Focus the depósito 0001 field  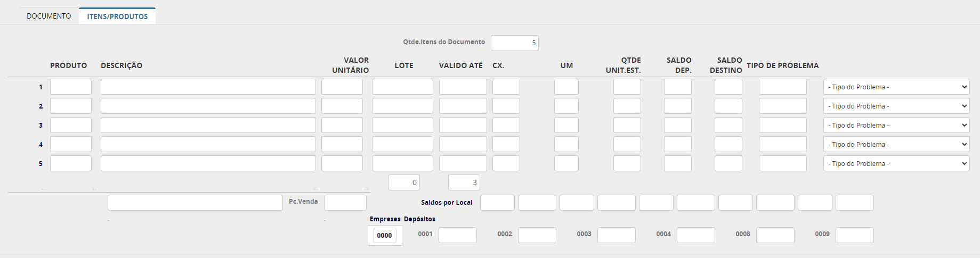pos(457,235)
